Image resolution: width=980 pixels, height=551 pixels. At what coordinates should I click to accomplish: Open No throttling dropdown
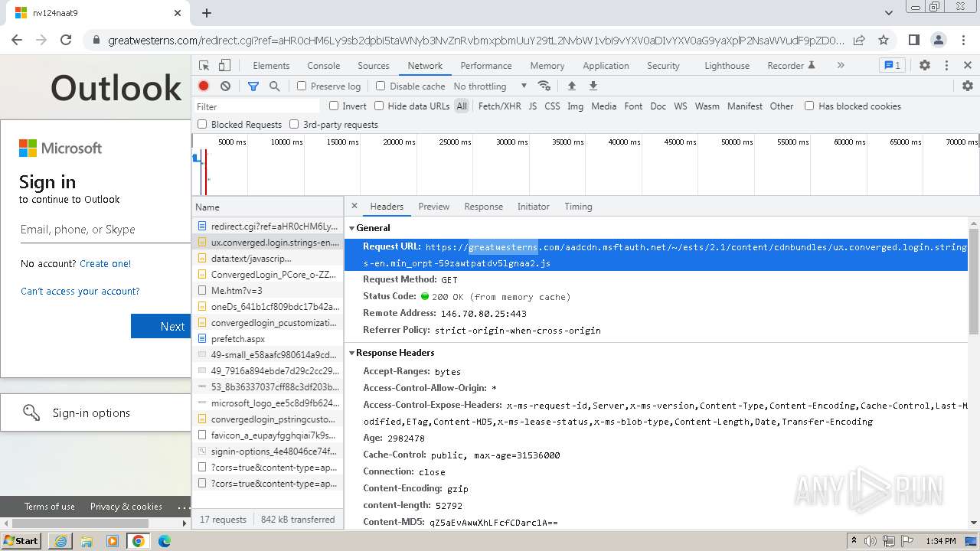490,86
